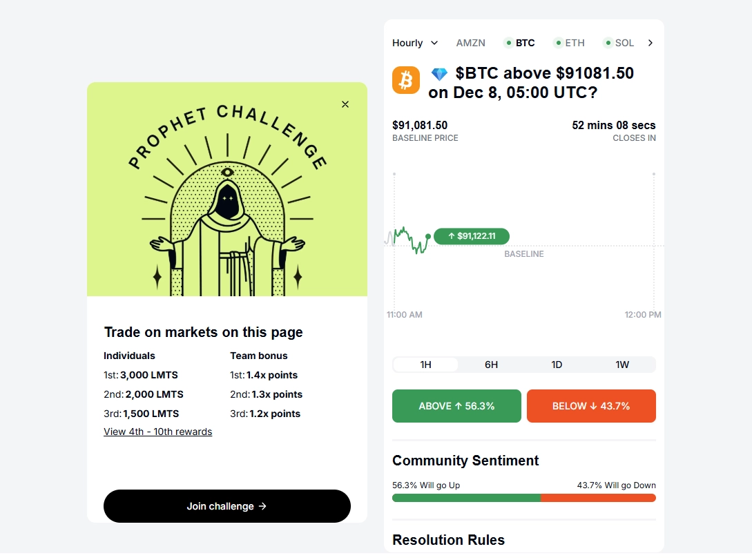Switch chart range to 6H
This screenshot has width=752, height=560.
[x=491, y=365]
